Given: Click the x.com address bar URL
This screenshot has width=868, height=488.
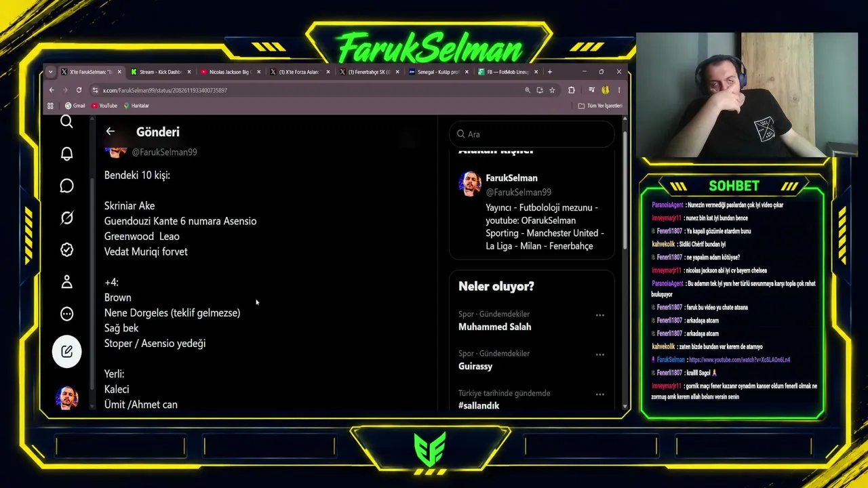Looking at the screenshot, I should pyautogui.click(x=165, y=90).
